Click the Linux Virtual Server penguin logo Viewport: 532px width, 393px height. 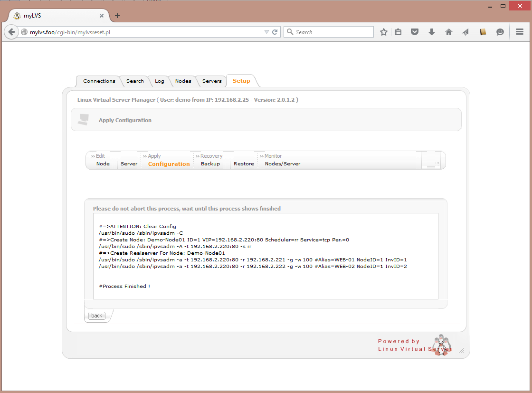tap(441, 345)
